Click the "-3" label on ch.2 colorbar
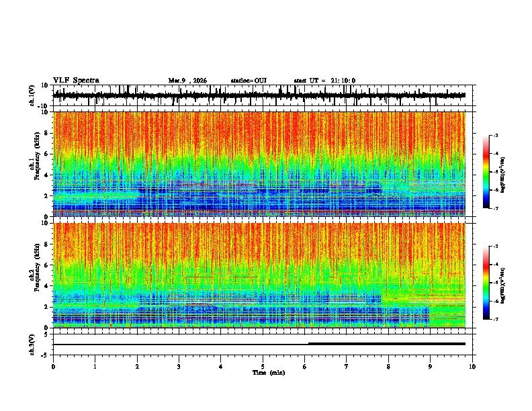 pyautogui.click(x=495, y=246)
